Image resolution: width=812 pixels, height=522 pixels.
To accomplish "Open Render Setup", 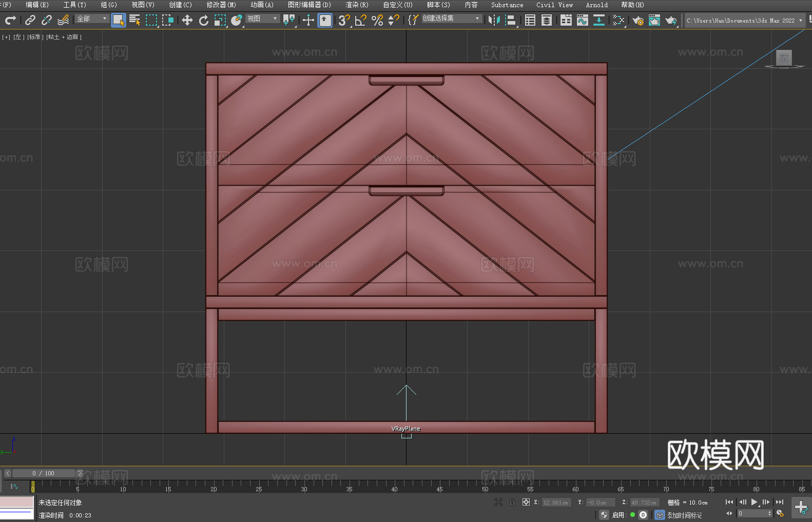I will (x=638, y=20).
